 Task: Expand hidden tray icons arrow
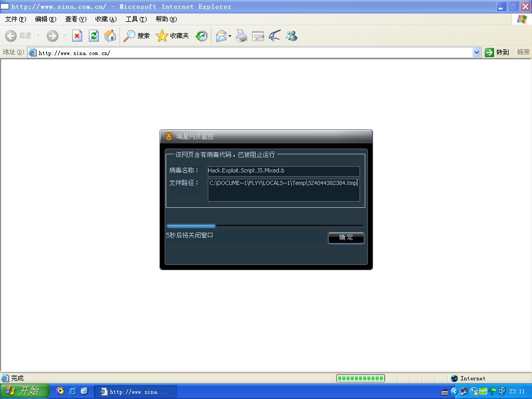[455, 392]
